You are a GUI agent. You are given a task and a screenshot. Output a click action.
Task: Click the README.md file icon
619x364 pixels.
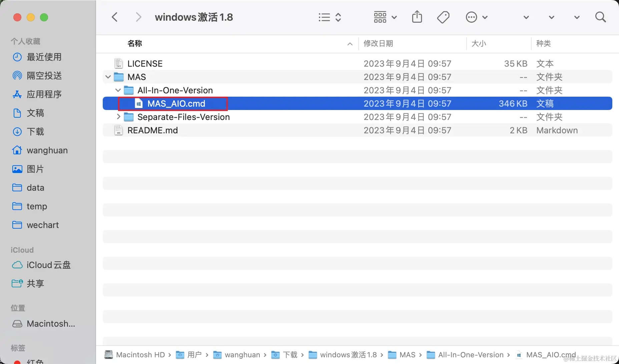(x=118, y=130)
